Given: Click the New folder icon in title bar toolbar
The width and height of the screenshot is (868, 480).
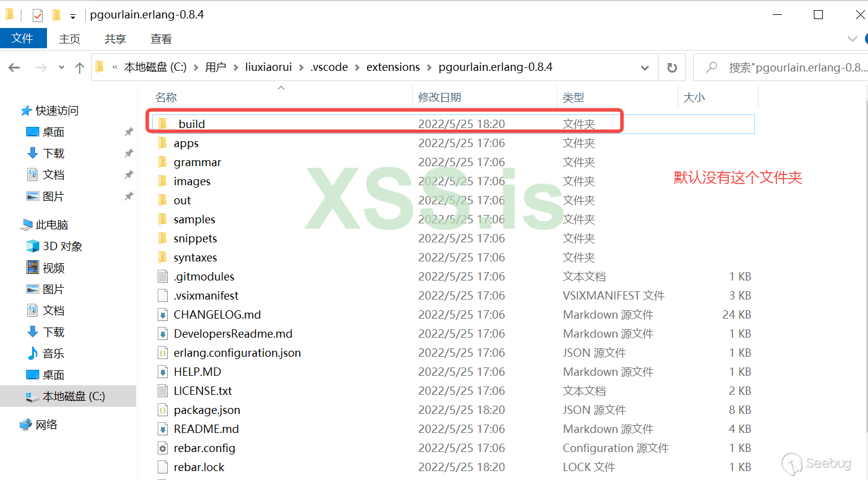Looking at the screenshot, I should point(57,15).
